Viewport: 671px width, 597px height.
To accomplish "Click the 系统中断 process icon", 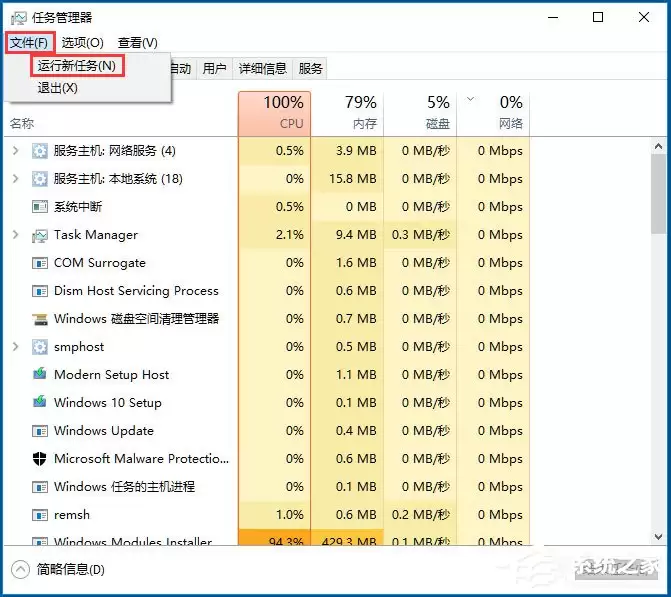I will 40,207.
